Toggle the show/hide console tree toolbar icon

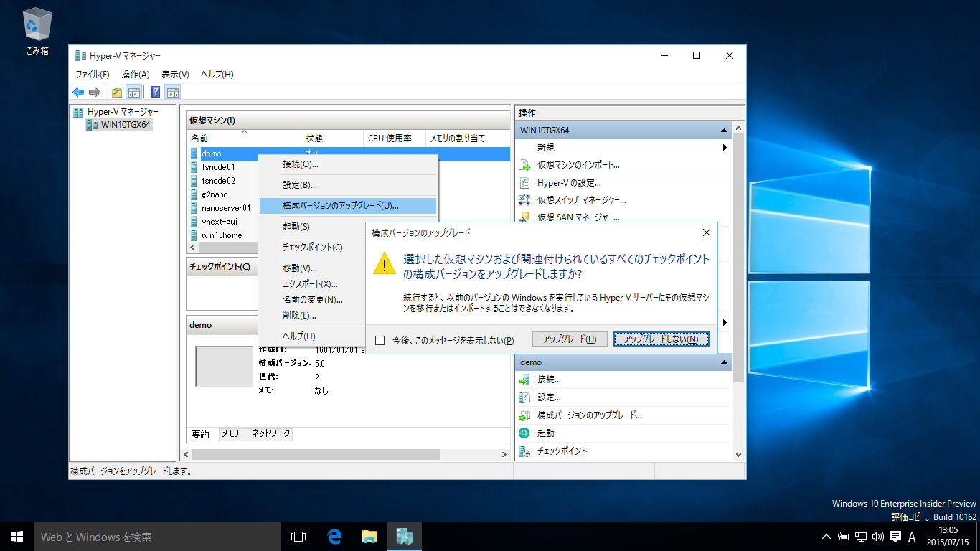pyautogui.click(x=133, y=92)
